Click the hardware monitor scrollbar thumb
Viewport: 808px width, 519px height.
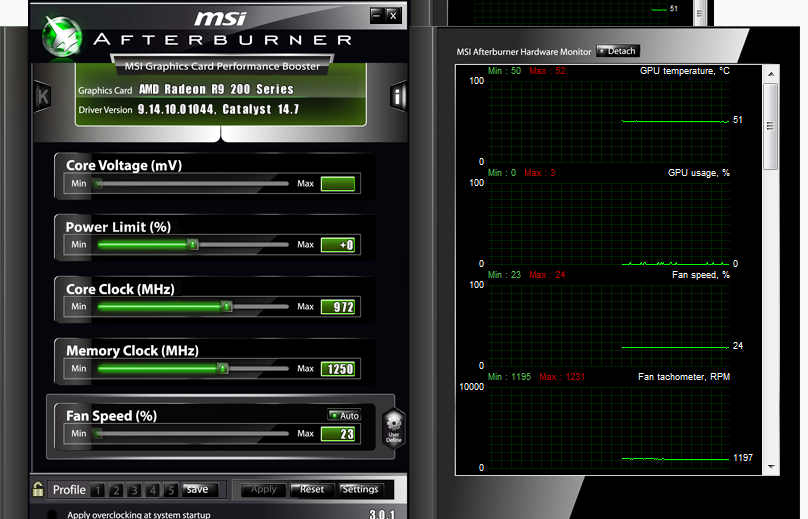[771, 126]
